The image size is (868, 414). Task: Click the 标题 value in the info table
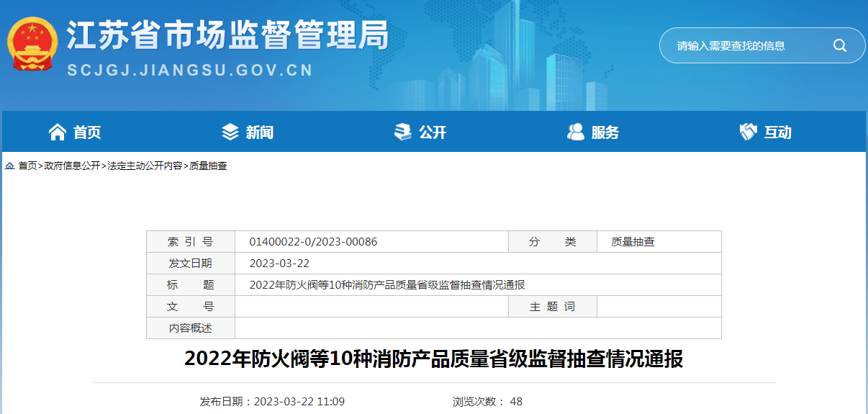pos(387,285)
